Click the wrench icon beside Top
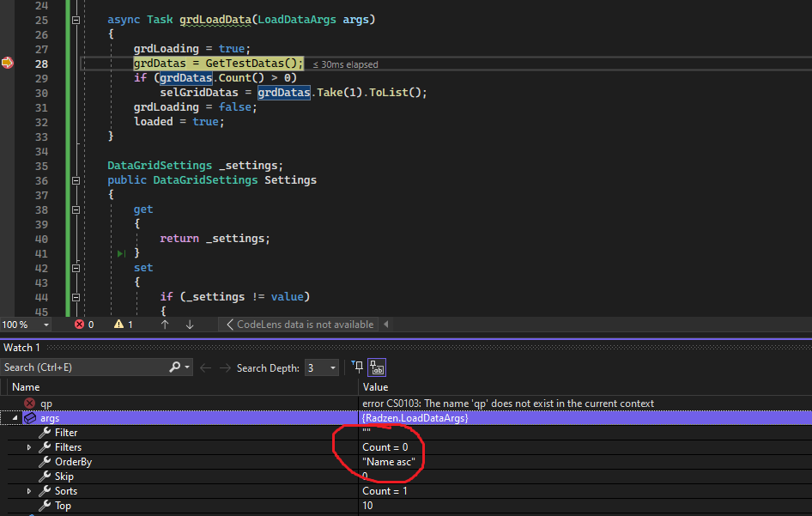The height and width of the screenshot is (516, 812). pyautogui.click(x=45, y=505)
